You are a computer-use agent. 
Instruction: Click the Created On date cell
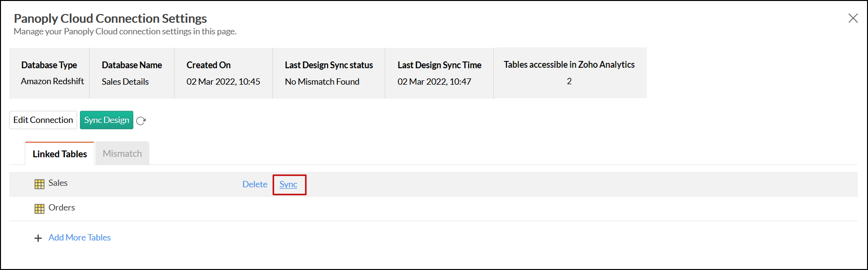point(223,82)
